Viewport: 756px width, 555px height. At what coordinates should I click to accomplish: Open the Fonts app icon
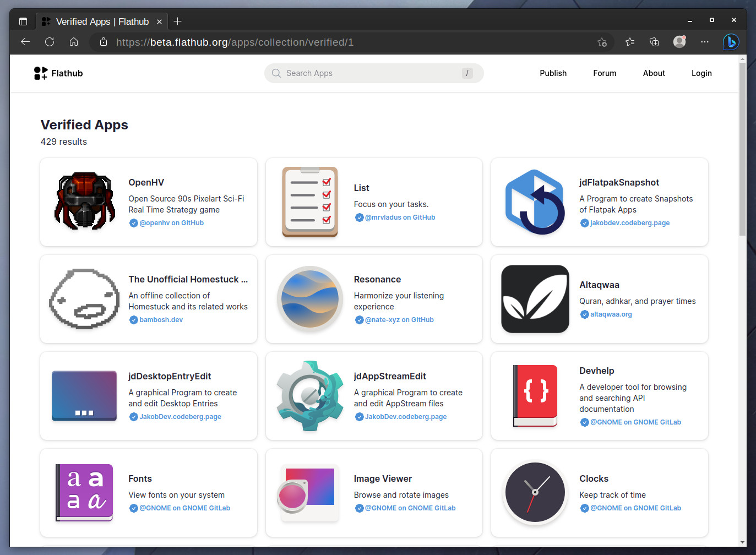84,493
